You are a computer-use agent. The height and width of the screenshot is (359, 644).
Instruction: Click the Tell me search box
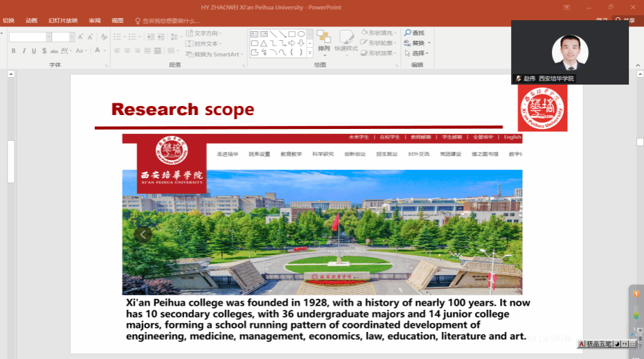pos(170,20)
